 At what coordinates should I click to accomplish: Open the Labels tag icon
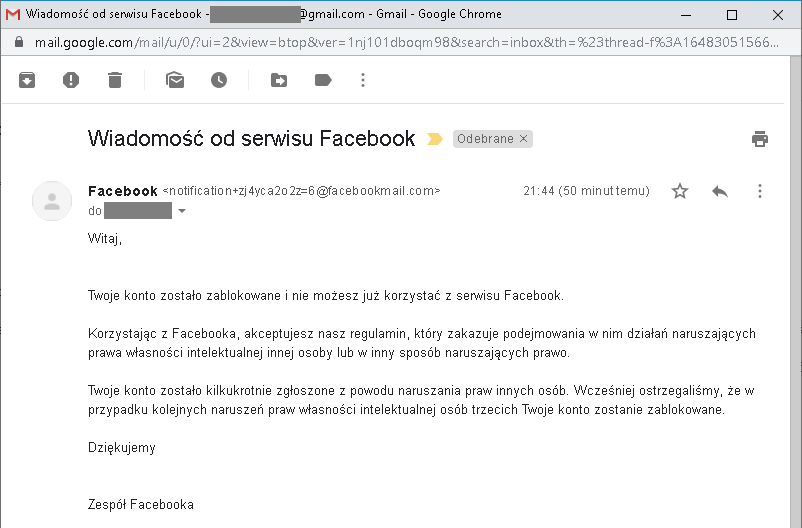pyautogui.click(x=323, y=80)
